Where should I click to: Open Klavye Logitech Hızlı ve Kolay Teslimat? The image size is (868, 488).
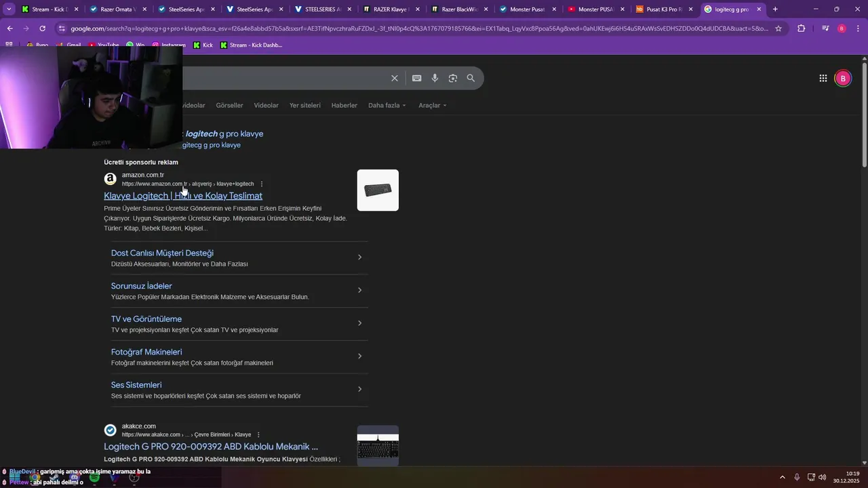(x=183, y=196)
